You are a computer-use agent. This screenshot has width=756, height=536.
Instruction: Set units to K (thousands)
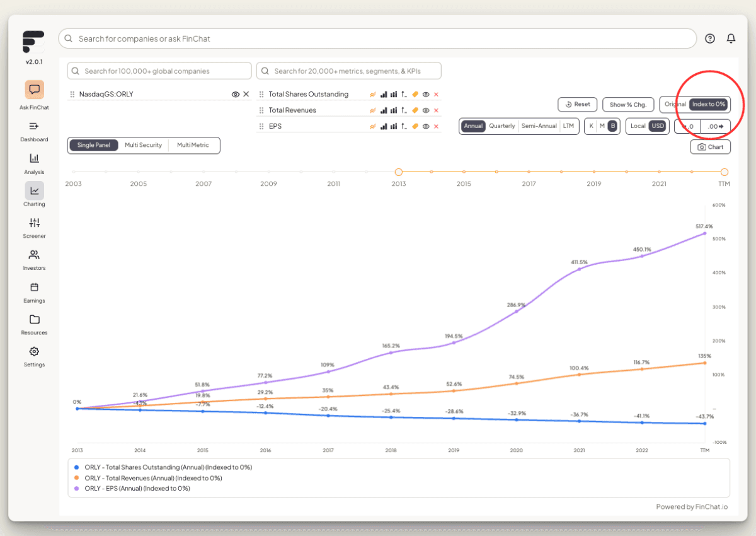point(591,126)
